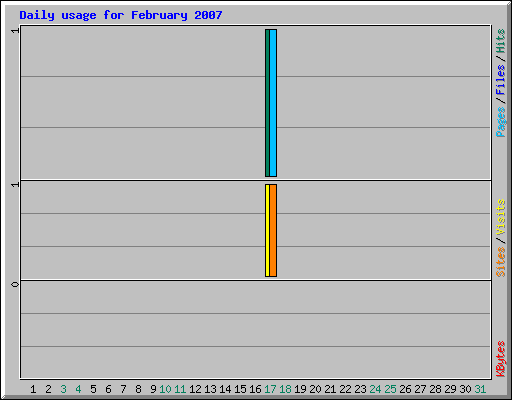This screenshot has width=512, height=400.
Task: Click day 2 on the axis
Action: coord(48,389)
